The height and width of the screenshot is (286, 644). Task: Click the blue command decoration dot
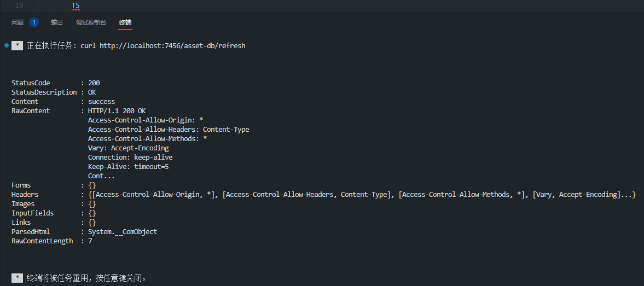[7, 45]
